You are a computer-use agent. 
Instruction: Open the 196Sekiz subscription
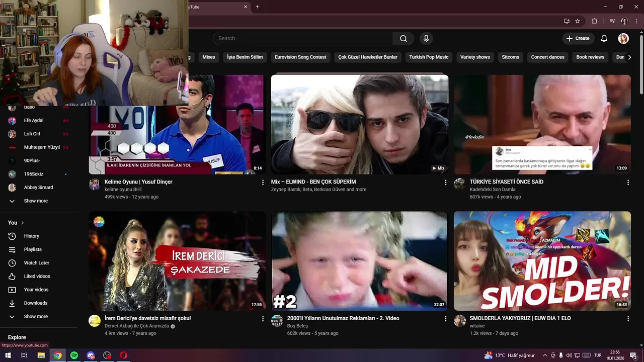(39, 174)
